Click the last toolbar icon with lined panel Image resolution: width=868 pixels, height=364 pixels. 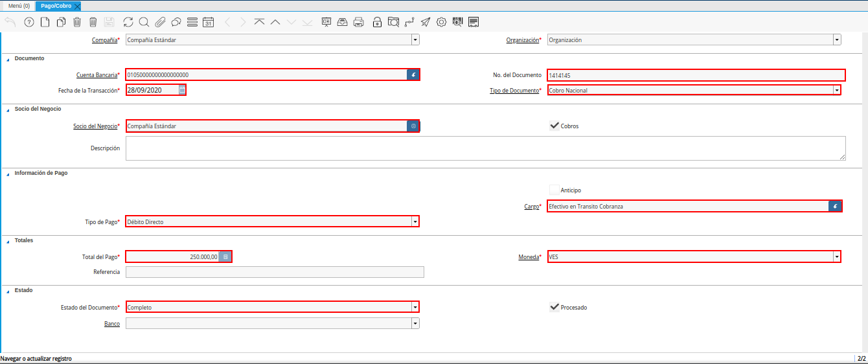point(474,22)
